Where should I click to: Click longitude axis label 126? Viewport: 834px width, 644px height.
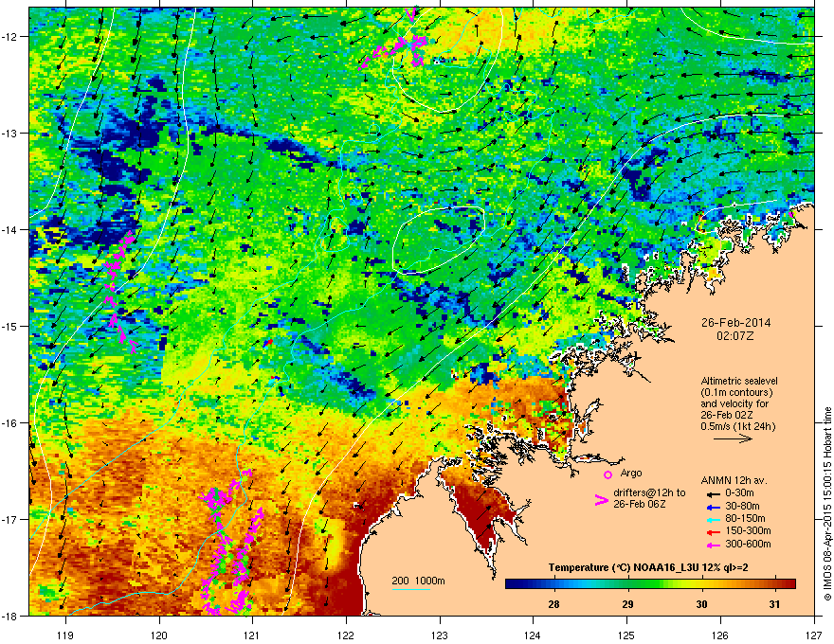[x=720, y=635]
